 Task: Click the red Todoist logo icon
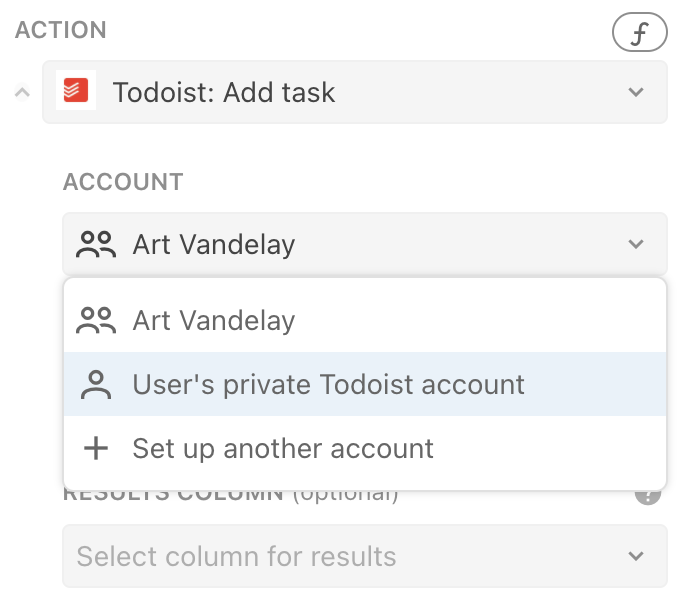(75, 92)
